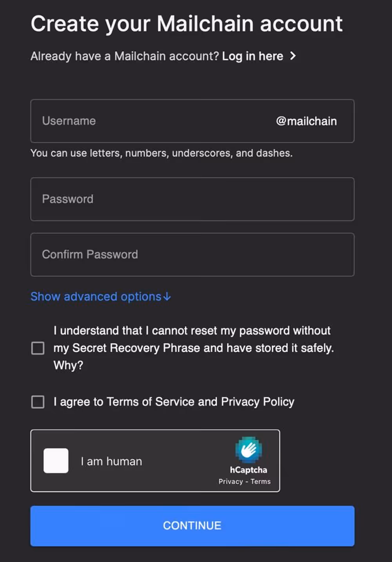Open the Terms link in the captcha widget

pos(261,481)
